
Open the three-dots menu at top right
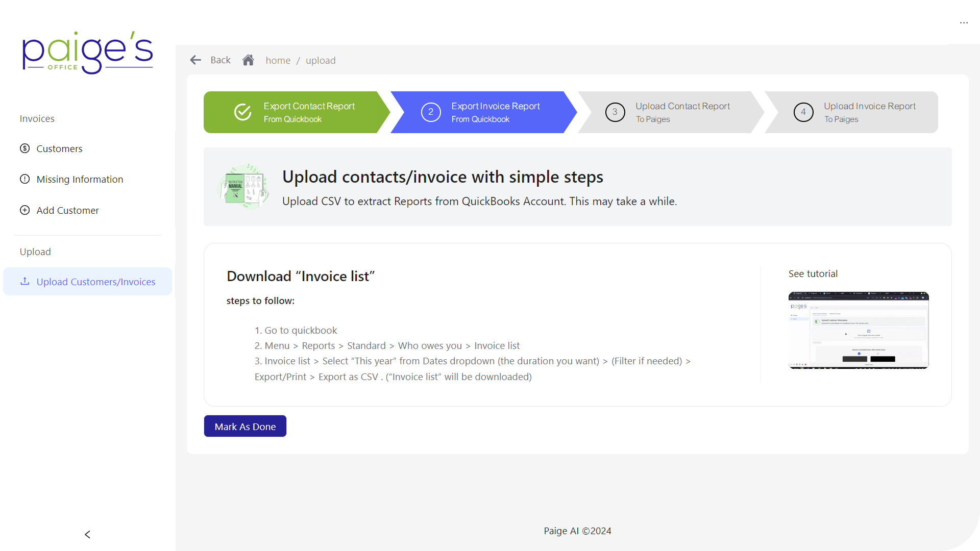pyautogui.click(x=964, y=23)
